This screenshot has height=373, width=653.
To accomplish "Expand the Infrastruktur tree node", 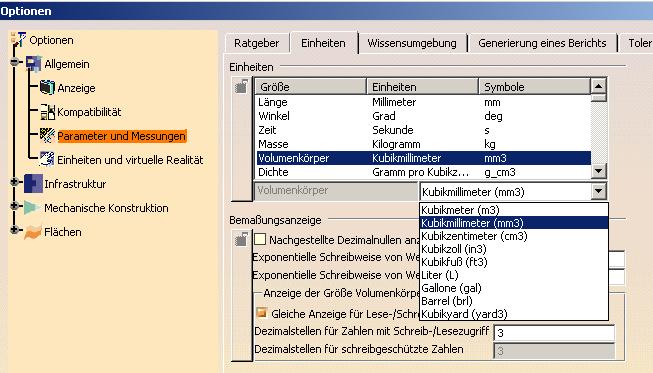I will coord(15,182).
